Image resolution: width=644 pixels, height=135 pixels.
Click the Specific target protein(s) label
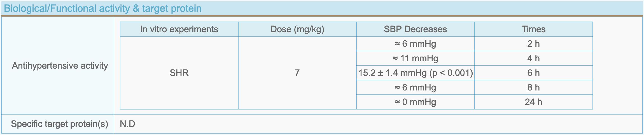pos(60,124)
